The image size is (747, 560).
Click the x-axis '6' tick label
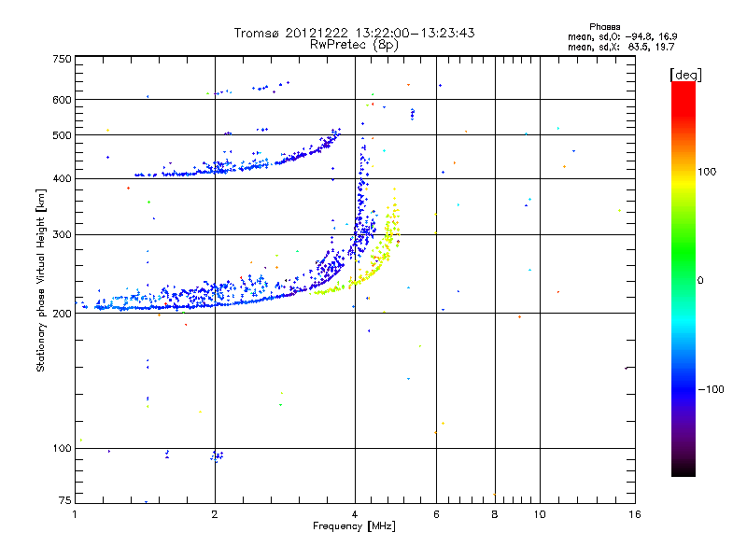click(x=436, y=514)
